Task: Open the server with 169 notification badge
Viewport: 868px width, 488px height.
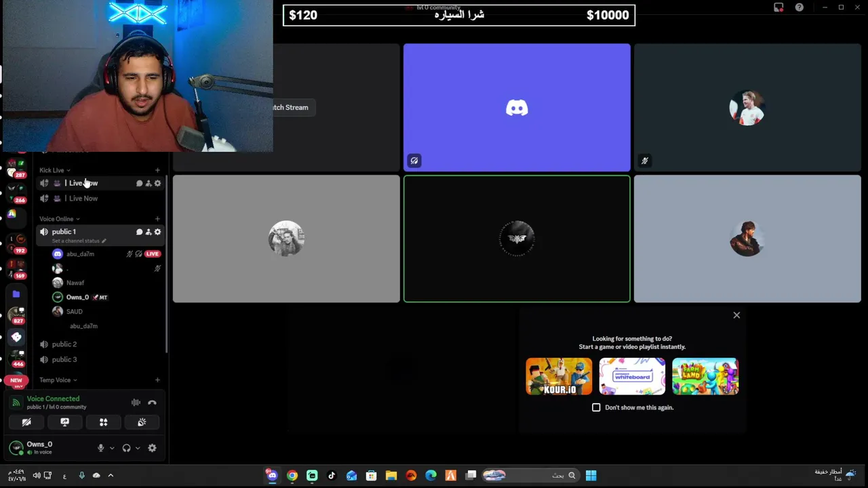Action: click(16, 268)
